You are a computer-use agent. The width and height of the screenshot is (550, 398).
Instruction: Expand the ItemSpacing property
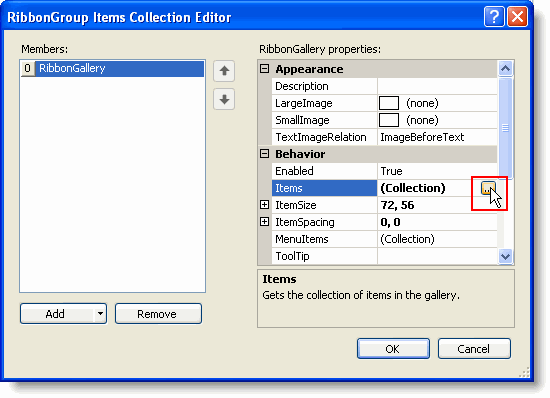[264, 222]
